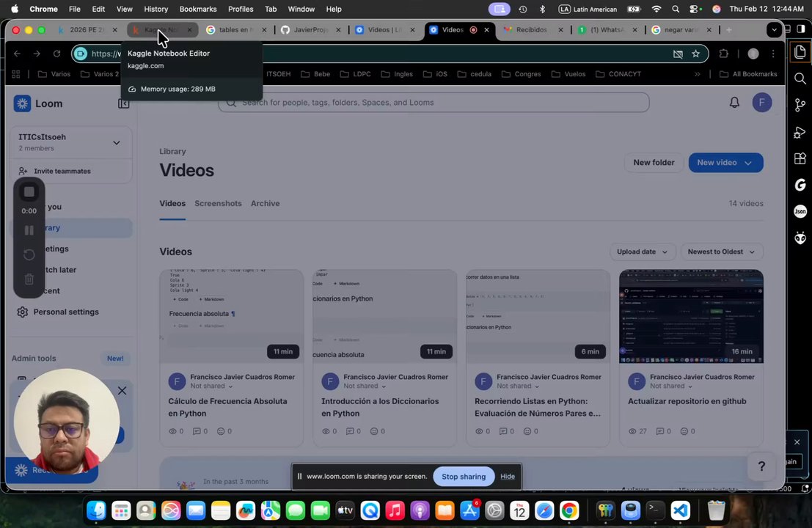Open the source control icon in side panel
Viewport: 812px width, 528px height.
click(x=800, y=105)
